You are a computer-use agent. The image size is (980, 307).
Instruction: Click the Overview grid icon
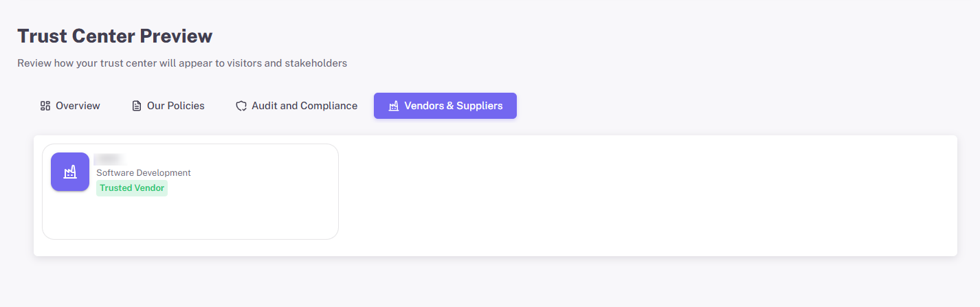45,106
